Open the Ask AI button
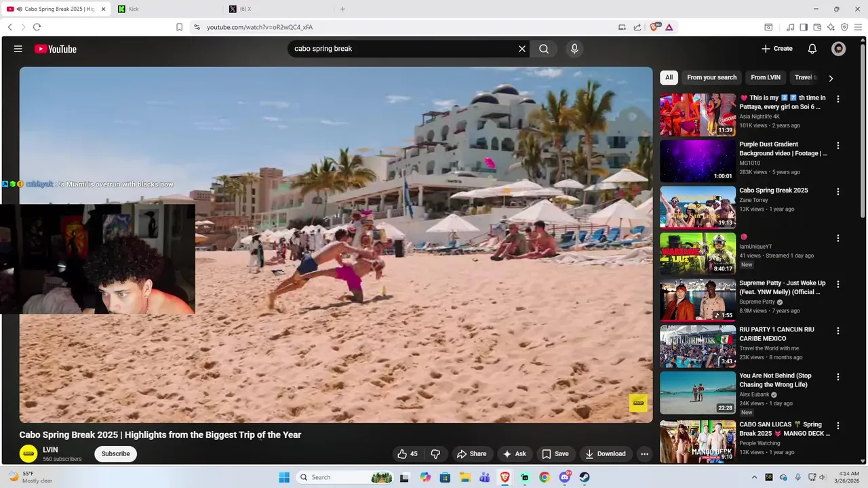 pos(514,454)
